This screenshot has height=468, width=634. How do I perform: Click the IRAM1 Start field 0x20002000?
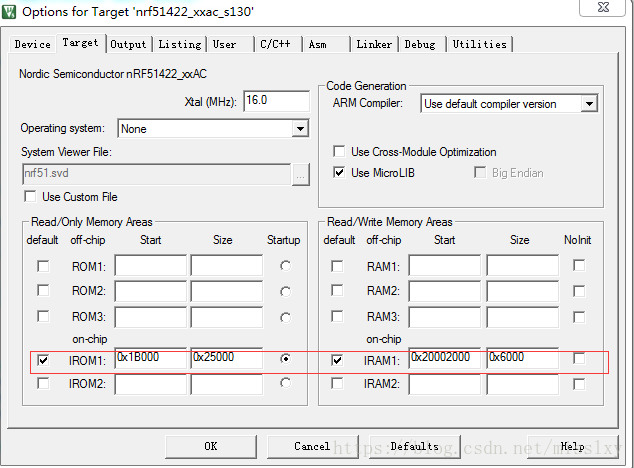click(444, 358)
